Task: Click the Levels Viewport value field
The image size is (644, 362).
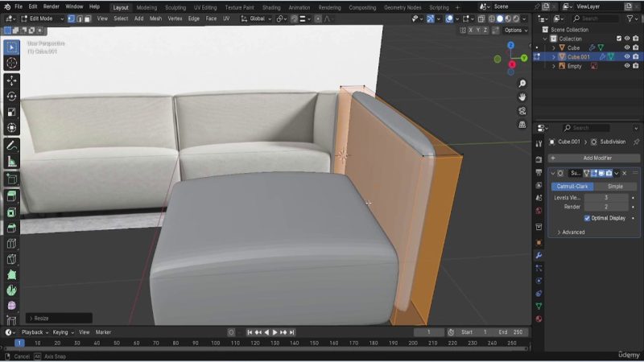Action: [x=606, y=197]
